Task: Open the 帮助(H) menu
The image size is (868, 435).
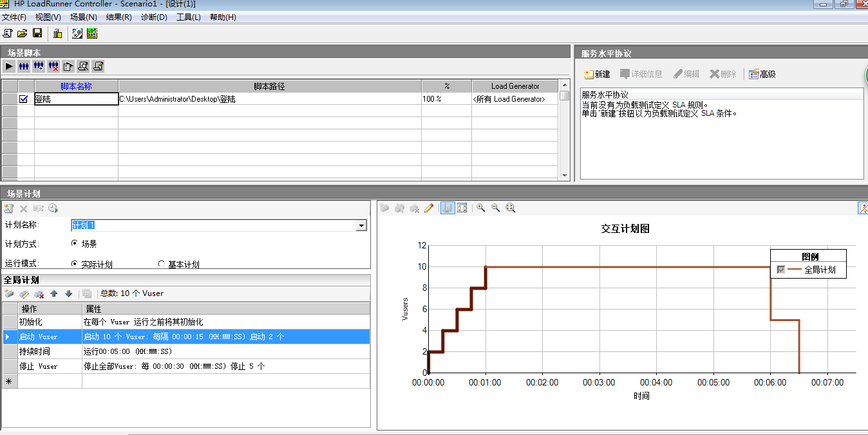Action: pos(223,17)
